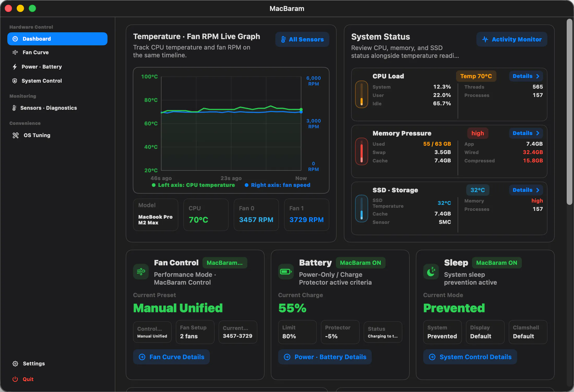The width and height of the screenshot is (574, 392).
Task: Click the green Fan Control icon
Action: (141, 272)
